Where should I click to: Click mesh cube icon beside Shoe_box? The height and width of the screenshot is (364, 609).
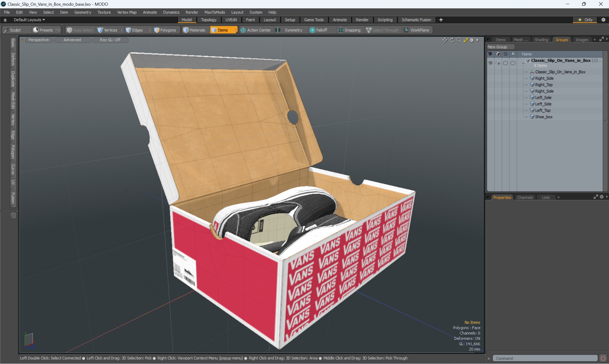coord(532,117)
